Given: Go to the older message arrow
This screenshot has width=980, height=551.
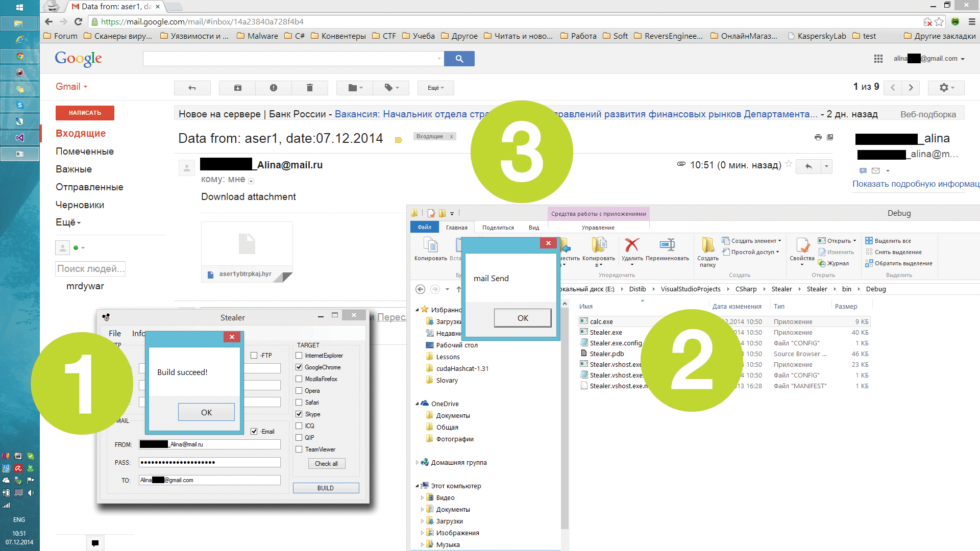Looking at the screenshot, I should click(911, 88).
